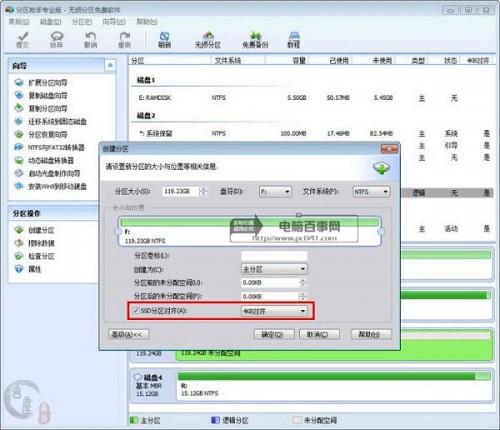This screenshot has height=430, width=500.
Task: Start 启动光盘制作向导
Action: tap(47, 173)
